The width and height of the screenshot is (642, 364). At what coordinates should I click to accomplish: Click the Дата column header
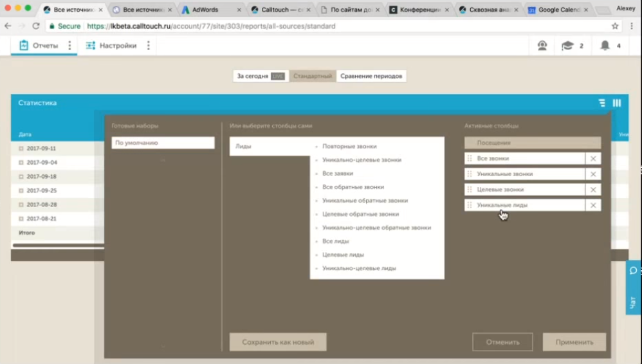[x=25, y=134]
